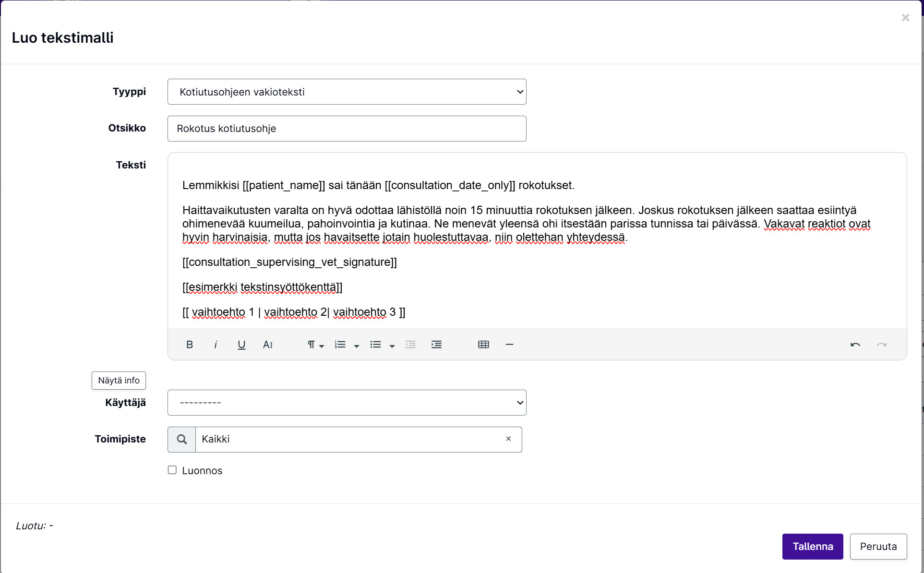Insert a table into the text
924x573 pixels.
point(483,345)
